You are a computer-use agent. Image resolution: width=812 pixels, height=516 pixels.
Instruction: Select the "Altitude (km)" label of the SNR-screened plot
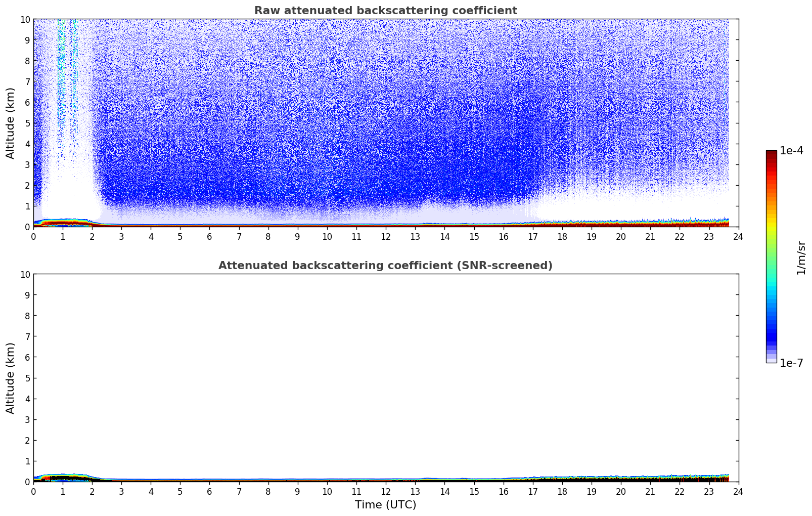pos(11,378)
